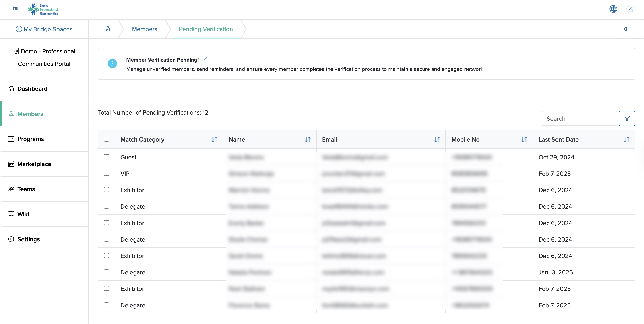The height and width of the screenshot is (324, 644).
Task: Check the first Exhibitor row checkbox
Action: pyautogui.click(x=106, y=190)
